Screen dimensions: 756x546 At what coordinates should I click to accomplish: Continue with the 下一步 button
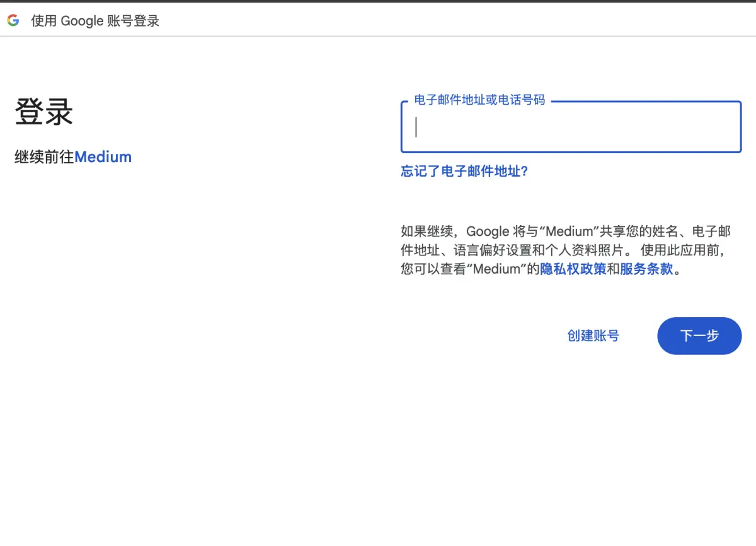point(699,336)
